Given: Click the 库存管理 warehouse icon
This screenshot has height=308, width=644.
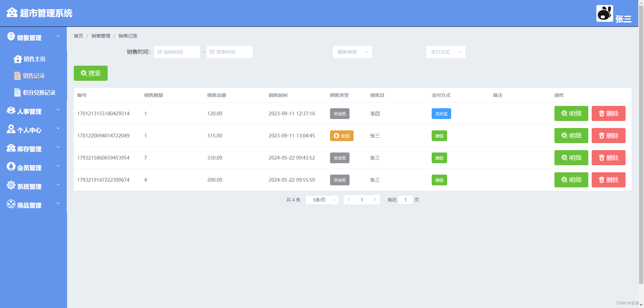Looking at the screenshot, I should click(x=11, y=148).
